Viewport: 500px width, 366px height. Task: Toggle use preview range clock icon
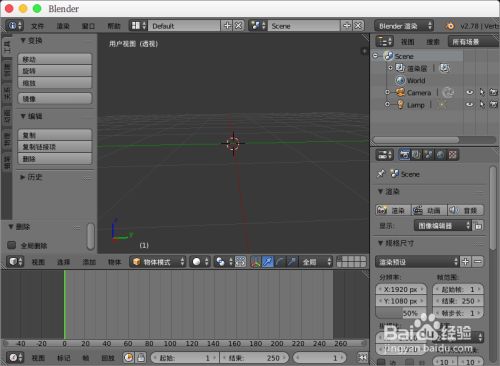tap(129, 358)
